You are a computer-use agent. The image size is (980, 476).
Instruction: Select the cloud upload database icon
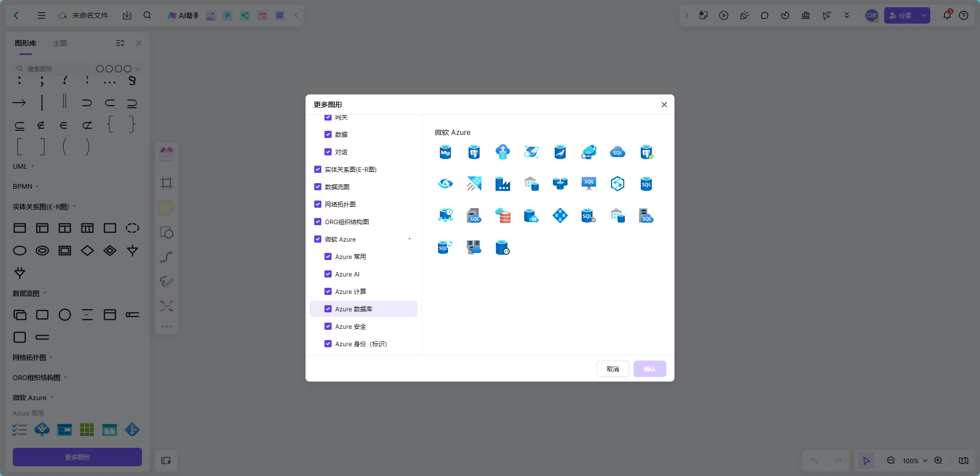(x=502, y=152)
